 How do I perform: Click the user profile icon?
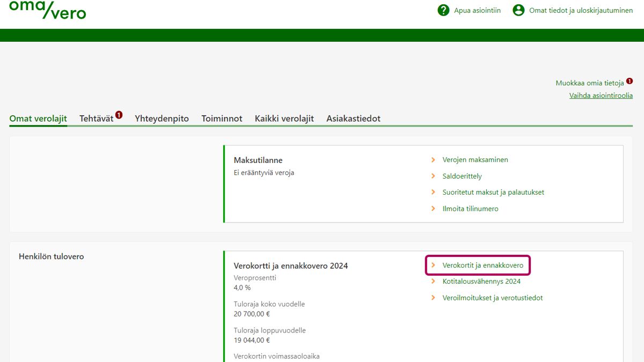(x=518, y=10)
